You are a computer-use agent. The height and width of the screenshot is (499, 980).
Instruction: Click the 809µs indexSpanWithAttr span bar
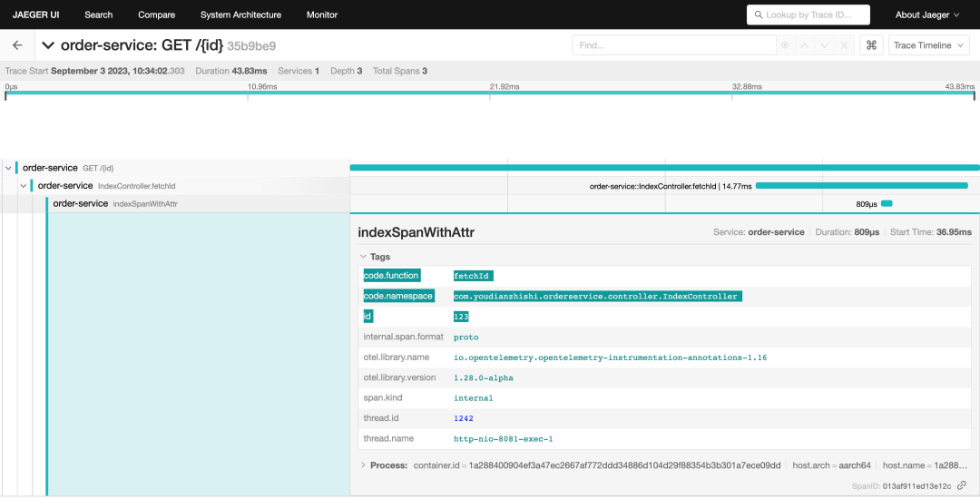pyautogui.click(x=887, y=203)
